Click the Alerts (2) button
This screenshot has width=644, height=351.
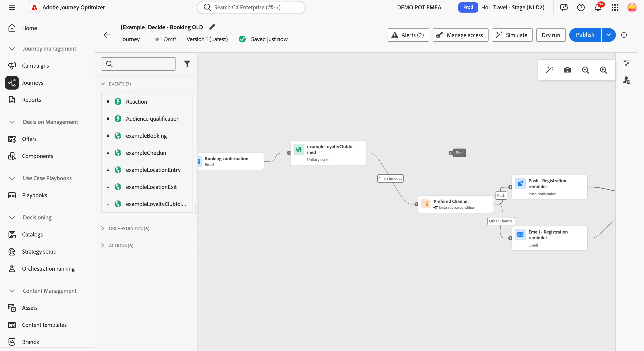408,35
